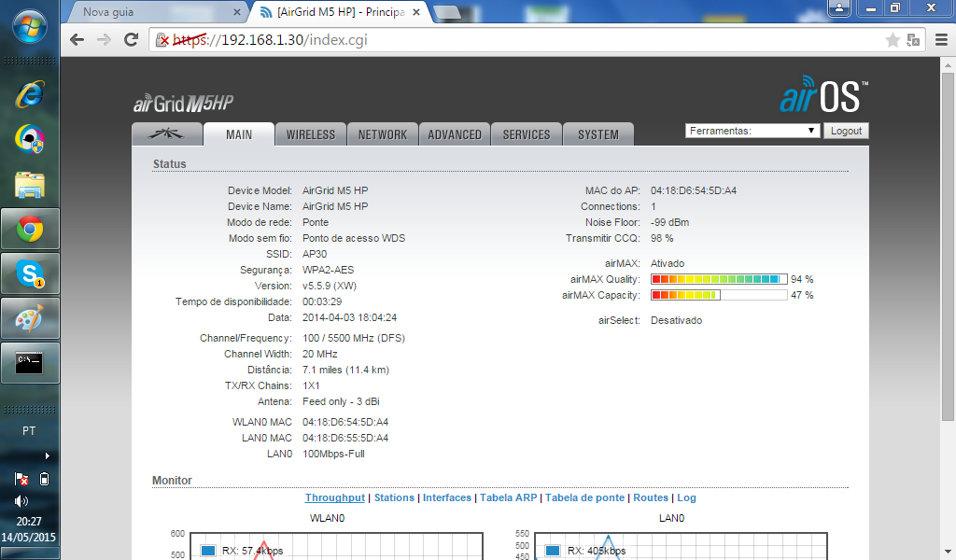Click the Logout button

pyautogui.click(x=846, y=131)
